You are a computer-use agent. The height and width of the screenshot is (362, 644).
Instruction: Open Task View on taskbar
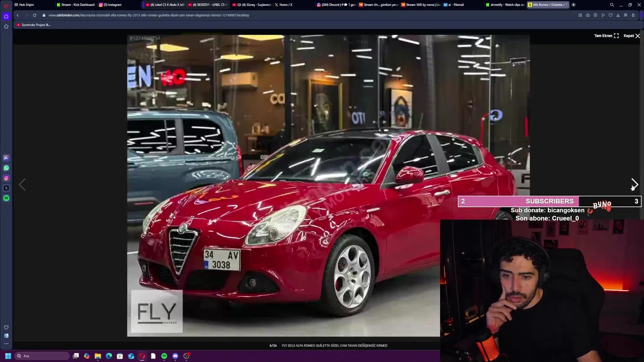(76, 356)
